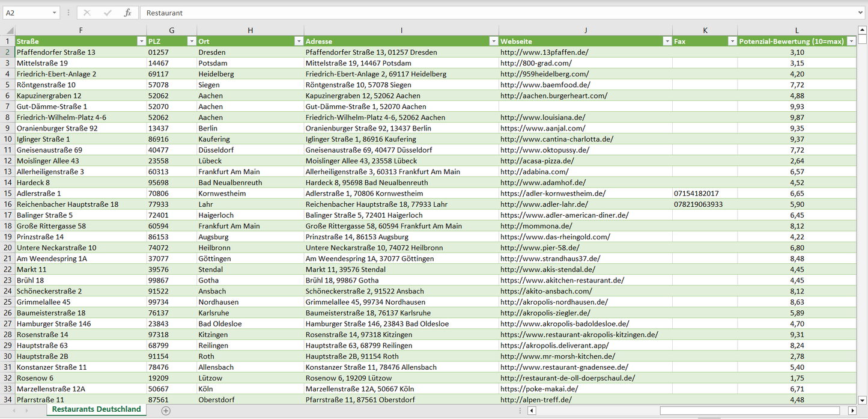Expand the formula bar with chevron
This screenshot has height=419, width=868.
point(861,13)
